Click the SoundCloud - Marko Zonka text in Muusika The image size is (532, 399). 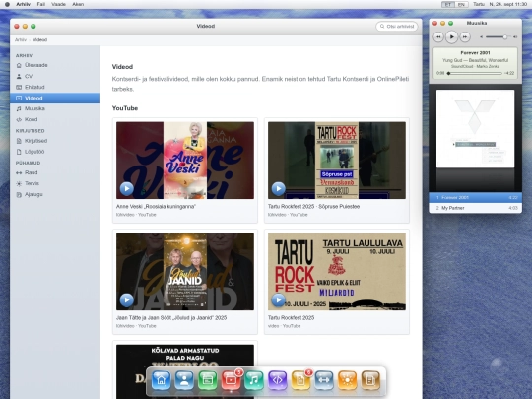[475, 67]
